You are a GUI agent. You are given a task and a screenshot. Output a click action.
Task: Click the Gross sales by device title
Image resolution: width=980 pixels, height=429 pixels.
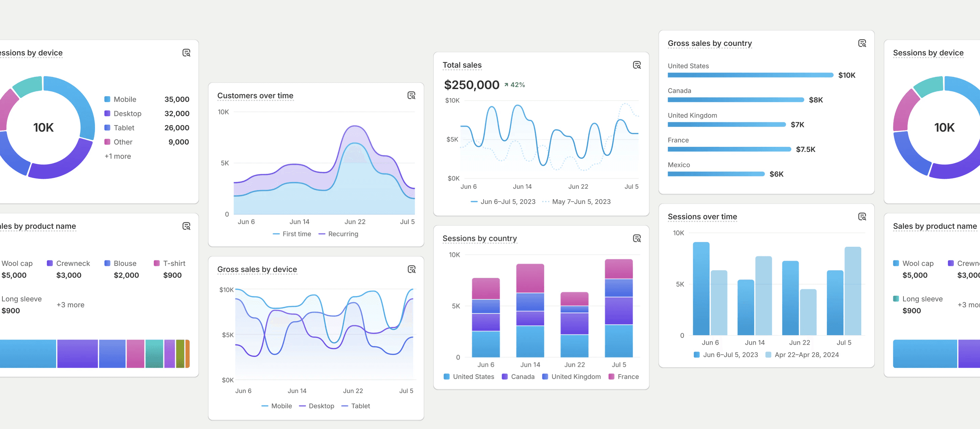tap(257, 270)
